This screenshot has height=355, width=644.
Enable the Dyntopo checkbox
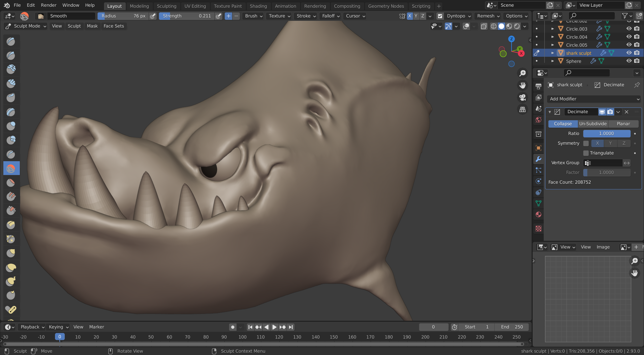[x=440, y=16]
